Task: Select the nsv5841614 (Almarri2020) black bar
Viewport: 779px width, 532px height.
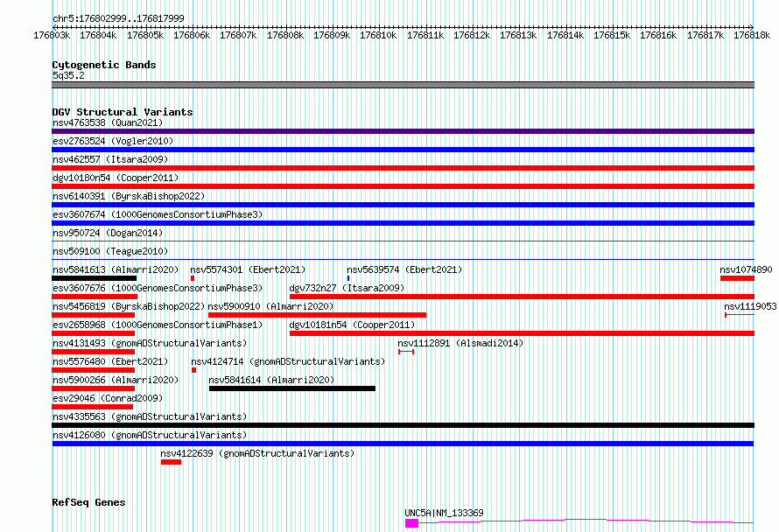Action: [x=292, y=388]
